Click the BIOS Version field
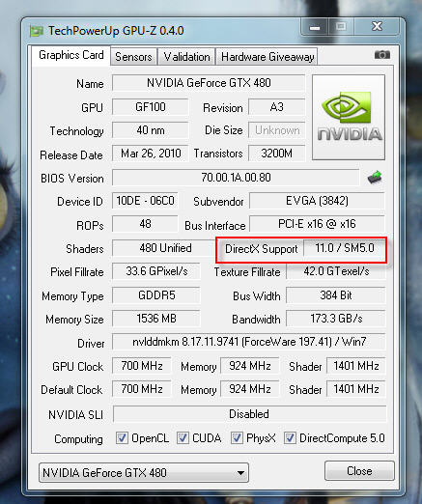This screenshot has width=422, height=504. 236,178
